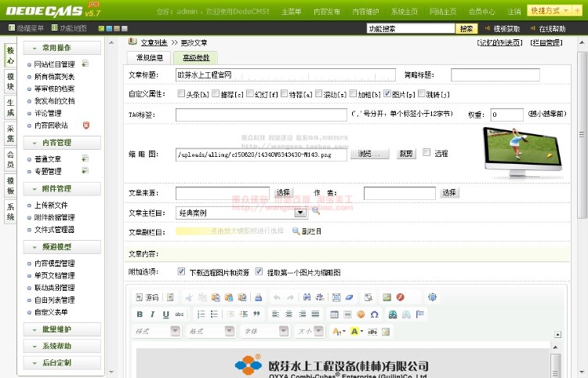588x378 pixels.
Task: Open the 快捷方式 shortcut dropdown
Action: (550, 10)
